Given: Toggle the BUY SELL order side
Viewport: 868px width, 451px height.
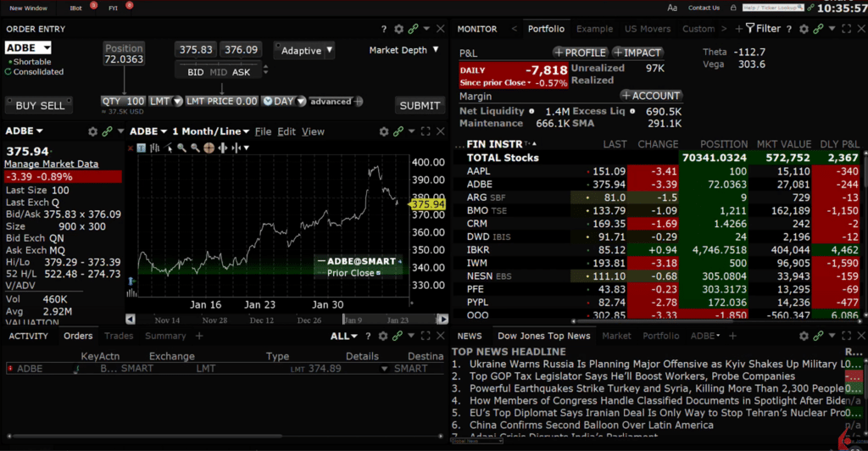Looking at the screenshot, I should coord(39,105).
